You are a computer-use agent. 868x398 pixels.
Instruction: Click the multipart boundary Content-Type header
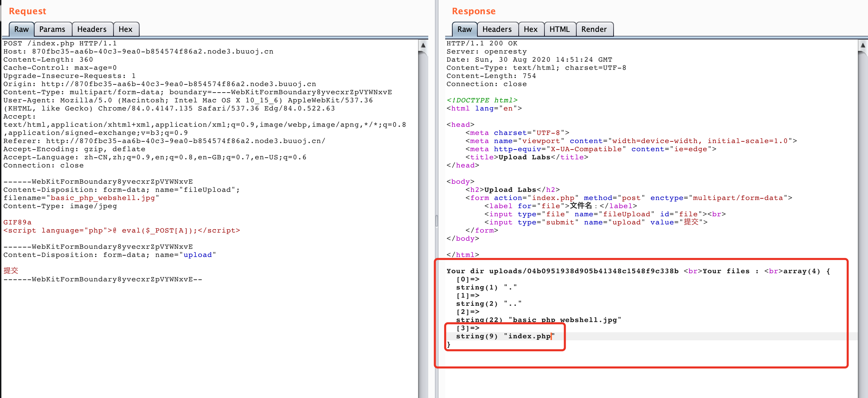(x=198, y=92)
